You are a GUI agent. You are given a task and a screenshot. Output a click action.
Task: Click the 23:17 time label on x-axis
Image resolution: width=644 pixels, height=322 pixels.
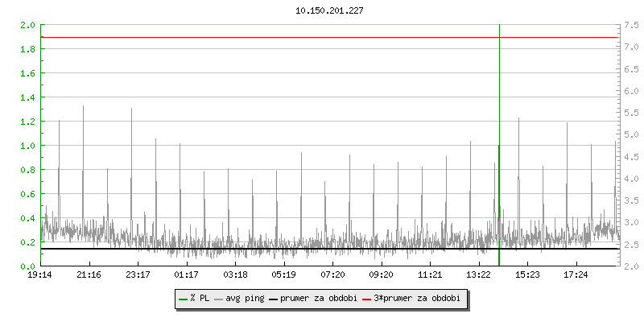[138, 275]
